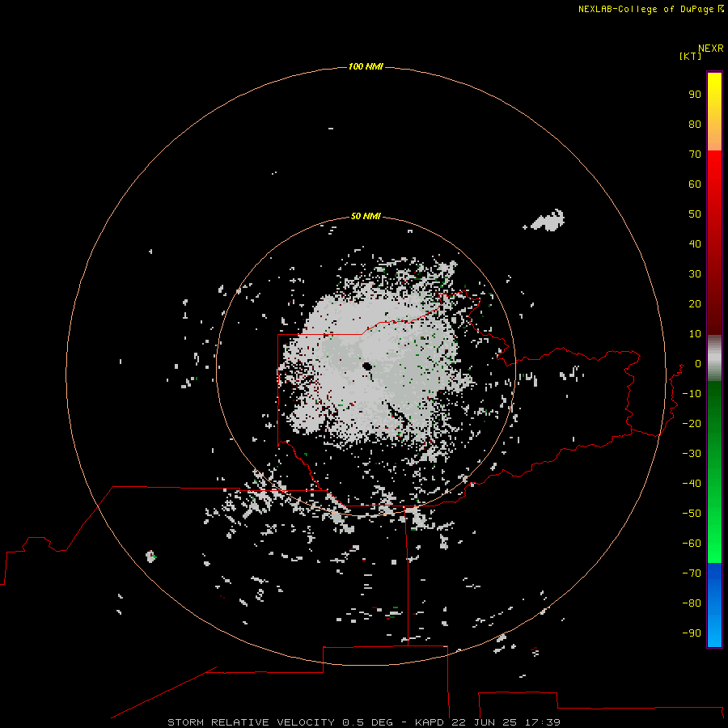Select the positive 40 scale label
This screenshot has width=728, height=728.
click(695, 243)
